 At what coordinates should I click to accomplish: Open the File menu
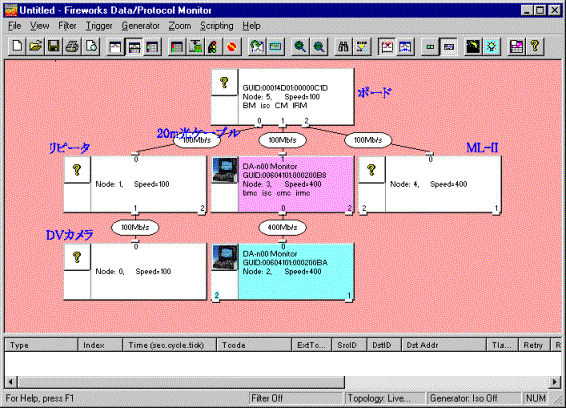pos(14,26)
